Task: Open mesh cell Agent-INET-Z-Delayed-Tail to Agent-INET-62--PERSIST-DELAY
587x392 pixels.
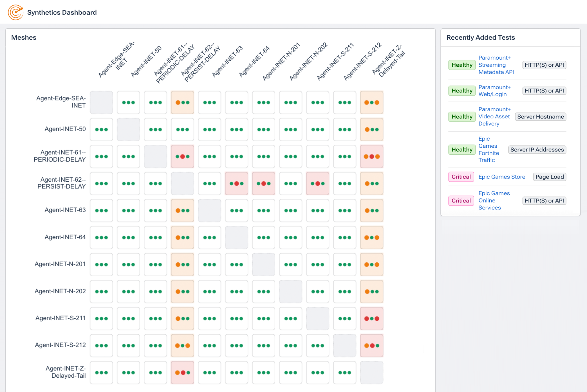Action: (x=182, y=372)
